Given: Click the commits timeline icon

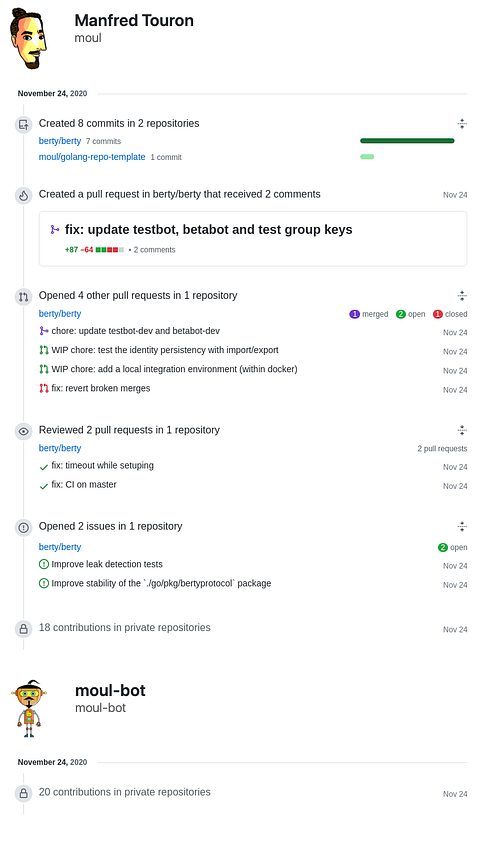Looking at the screenshot, I should click(23, 125).
